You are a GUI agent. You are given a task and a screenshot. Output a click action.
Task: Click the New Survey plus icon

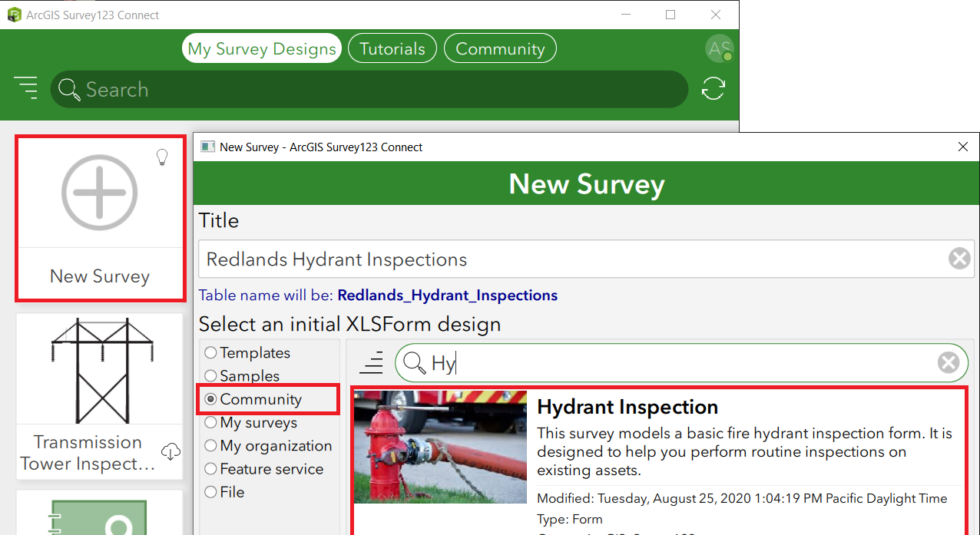100,193
